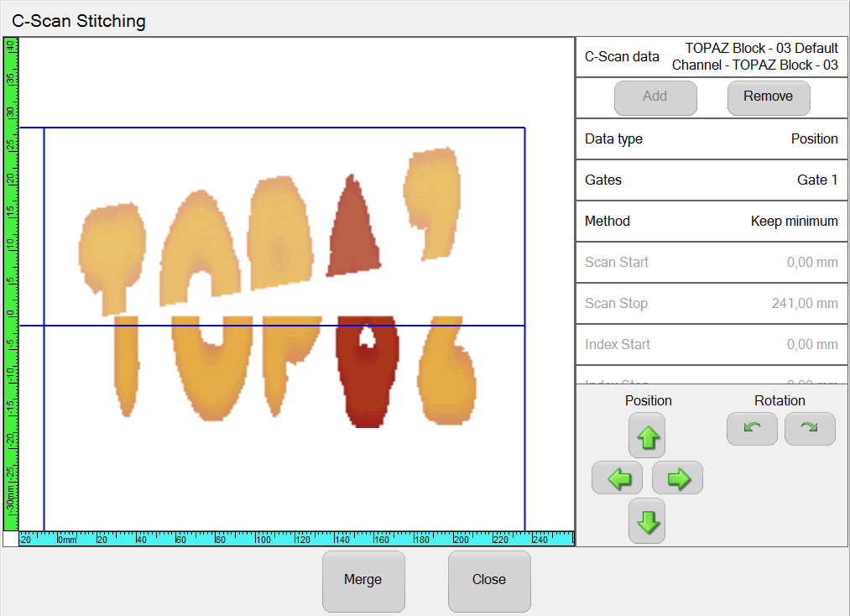Viewport: 850px width, 616px height.
Task: Select the Scan Start value field
Action: coord(712,263)
